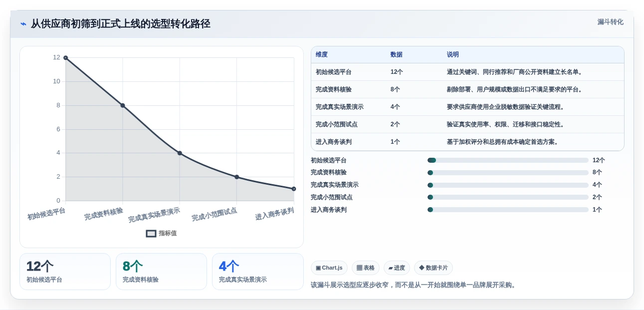Click description starting 通过关键词、同行推荐
The image size is (644, 310).
516,72
